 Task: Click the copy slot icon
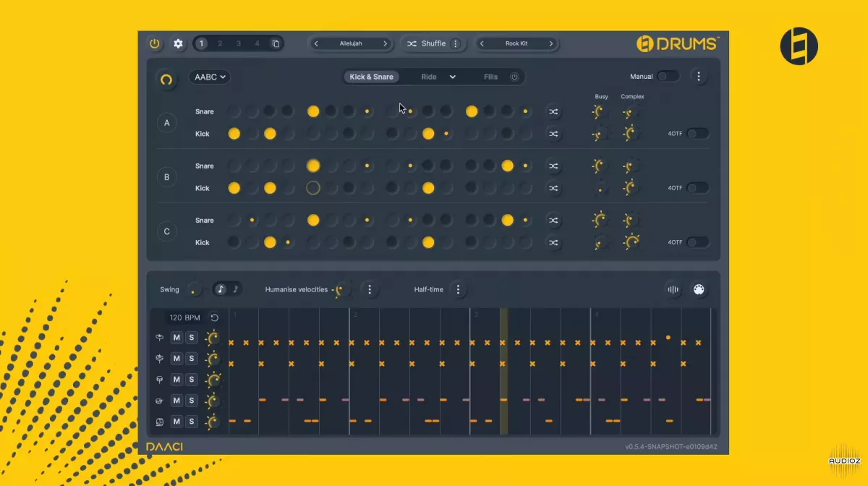click(x=276, y=43)
